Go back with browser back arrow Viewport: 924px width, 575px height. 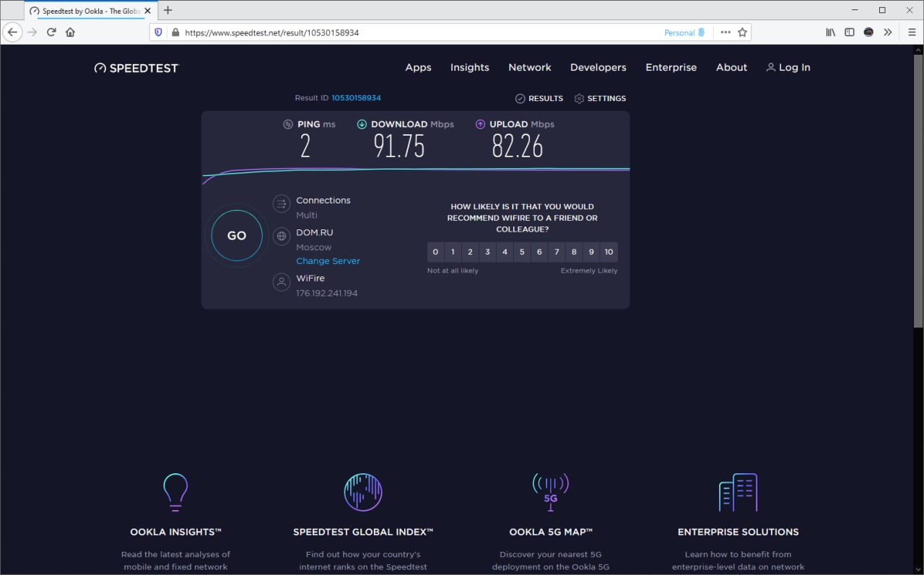pyautogui.click(x=12, y=32)
